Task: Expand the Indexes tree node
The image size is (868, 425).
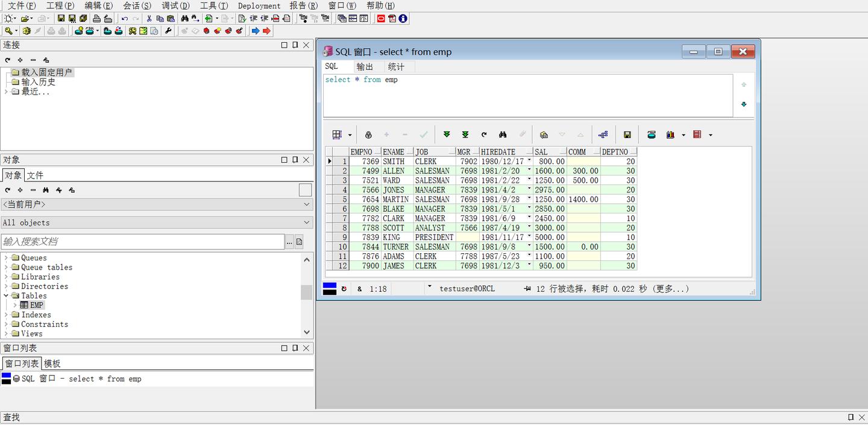Action: tap(7, 315)
